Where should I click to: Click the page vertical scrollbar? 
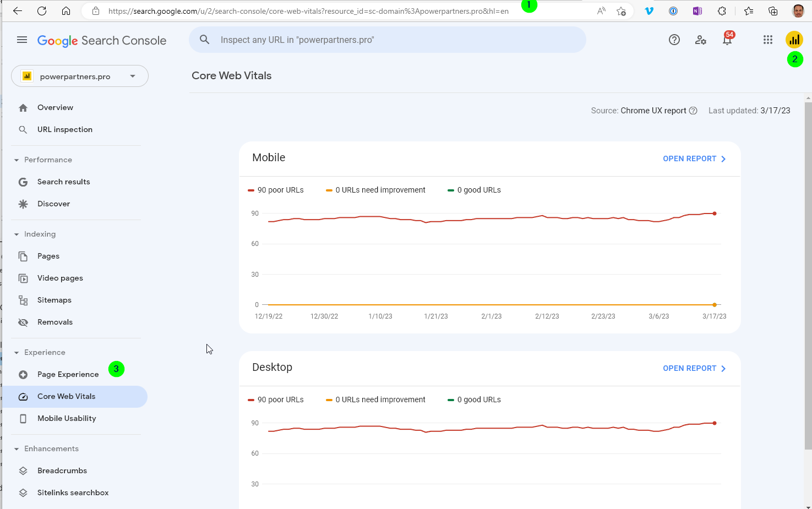tap(808, 275)
